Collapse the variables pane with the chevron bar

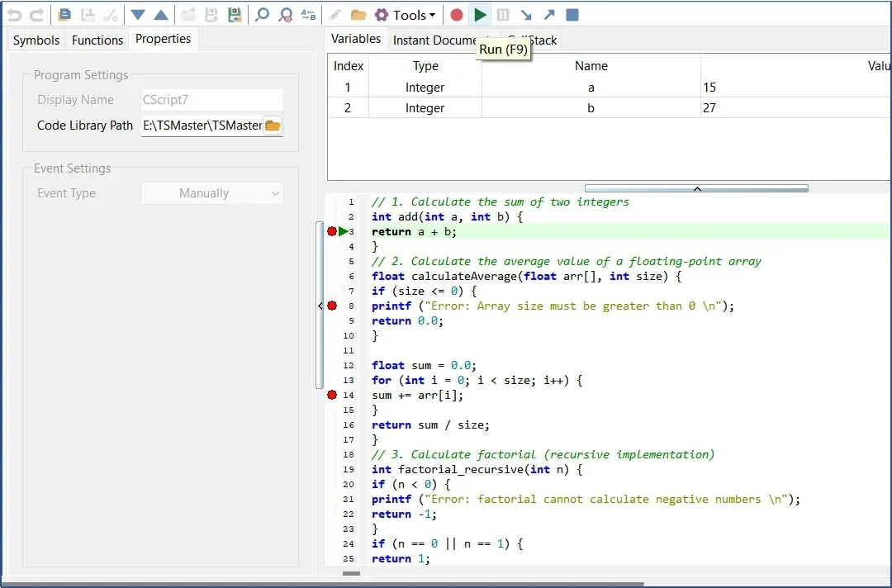pyautogui.click(x=696, y=189)
